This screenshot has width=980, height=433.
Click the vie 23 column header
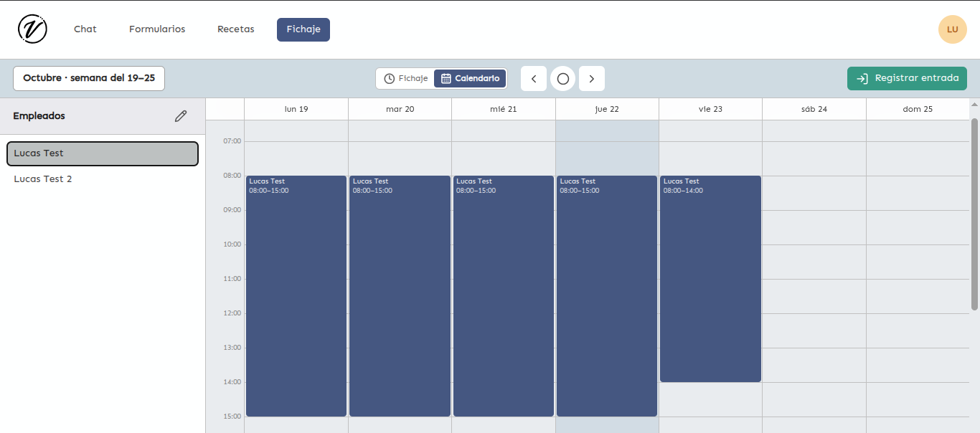click(710, 109)
